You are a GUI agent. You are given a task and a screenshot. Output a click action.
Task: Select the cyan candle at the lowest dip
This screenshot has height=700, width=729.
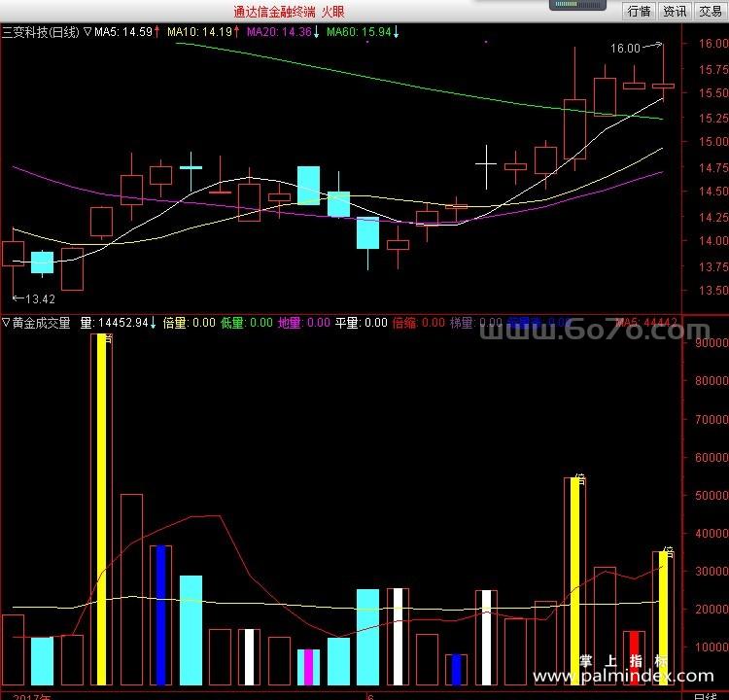pyautogui.click(x=367, y=233)
